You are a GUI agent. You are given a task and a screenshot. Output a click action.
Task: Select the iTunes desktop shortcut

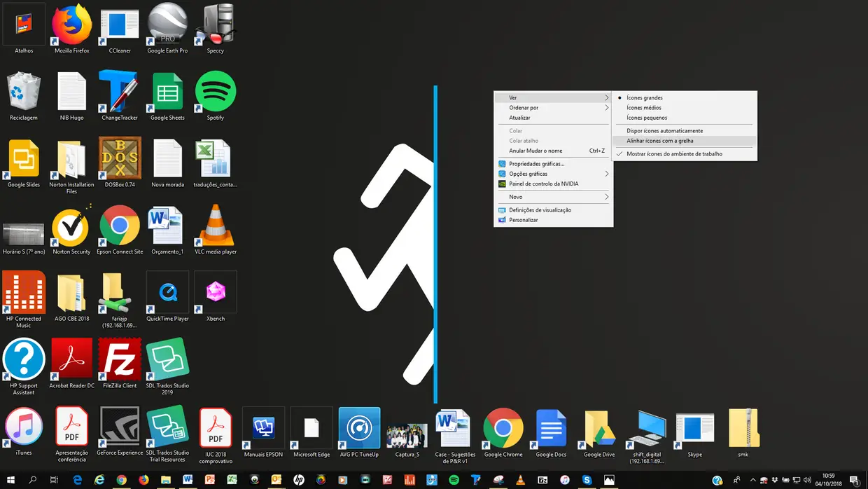tap(24, 431)
